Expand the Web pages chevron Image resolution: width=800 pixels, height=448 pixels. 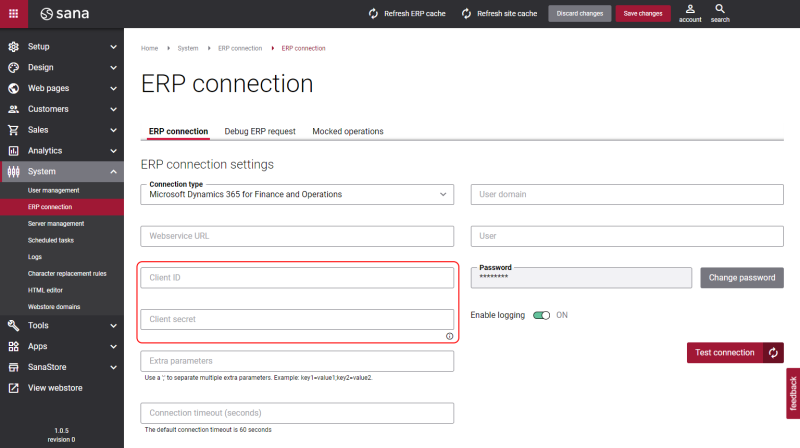coord(113,89)
